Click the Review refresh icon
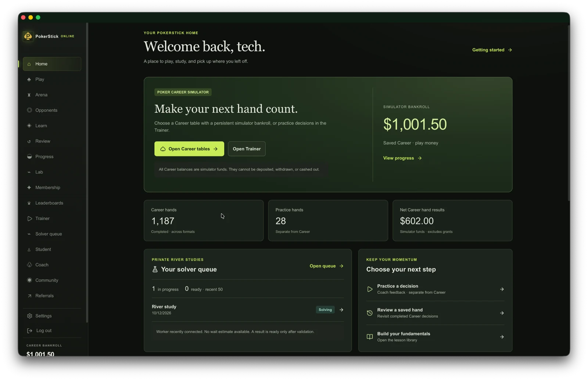Viewport: 588px width, 380px height. 29,141
